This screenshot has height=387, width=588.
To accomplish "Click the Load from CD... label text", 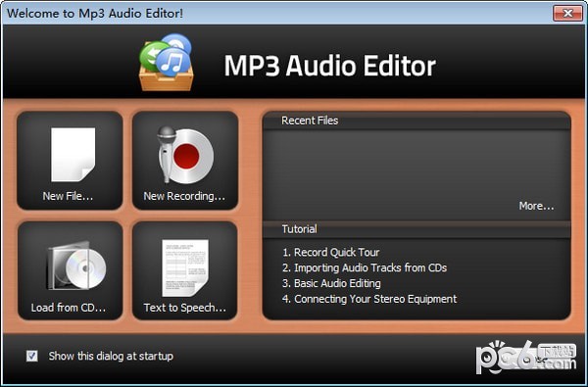I will pyautogui.click(x=69, y=308).
